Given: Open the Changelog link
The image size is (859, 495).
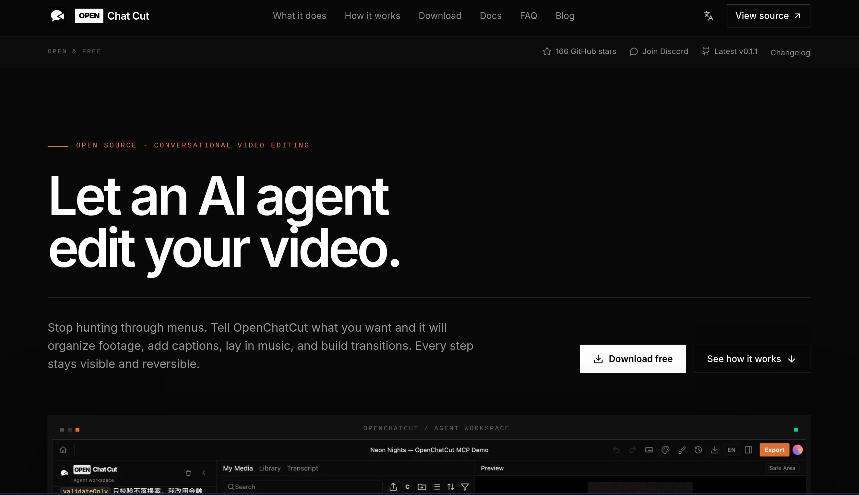Looking at the screenshot, I should click(x=790, y=53).
